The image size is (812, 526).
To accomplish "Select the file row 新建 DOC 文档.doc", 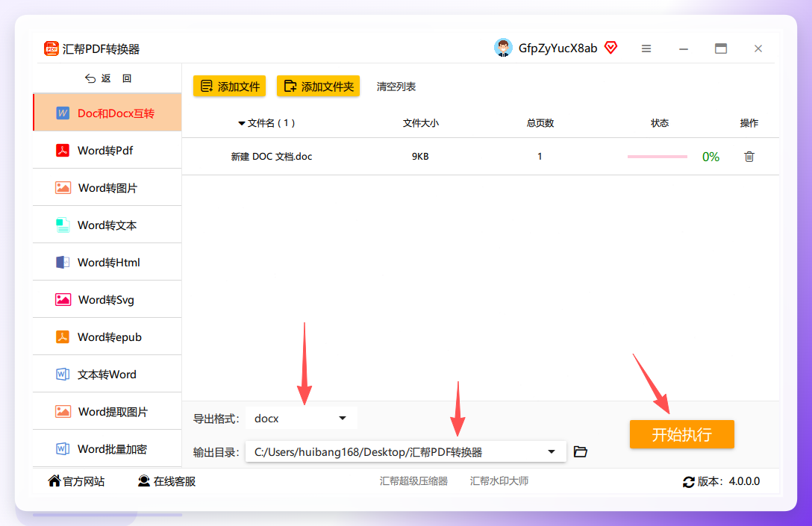I will pyautogui.click(x=481, y=157).
